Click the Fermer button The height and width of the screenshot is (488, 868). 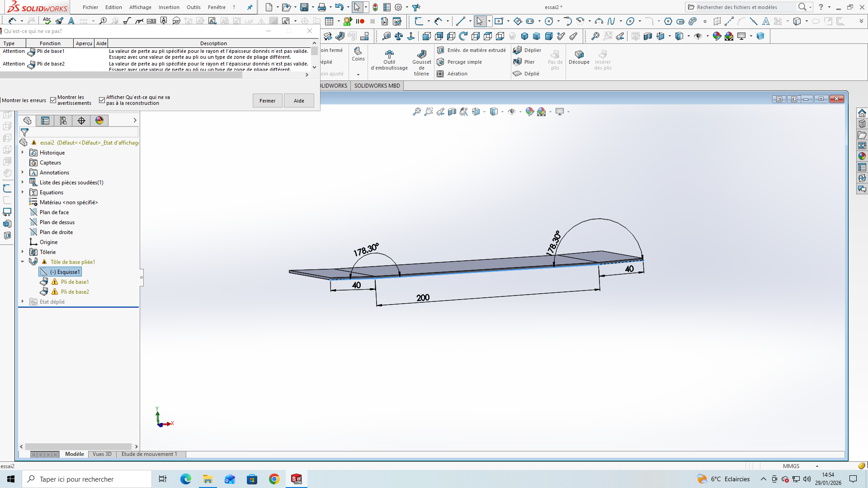[x=267, y=101]
